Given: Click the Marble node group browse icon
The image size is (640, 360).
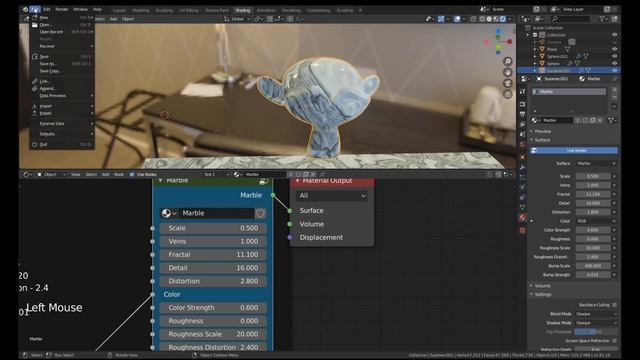Looking at the screenshot, I should tap(169, 213).
